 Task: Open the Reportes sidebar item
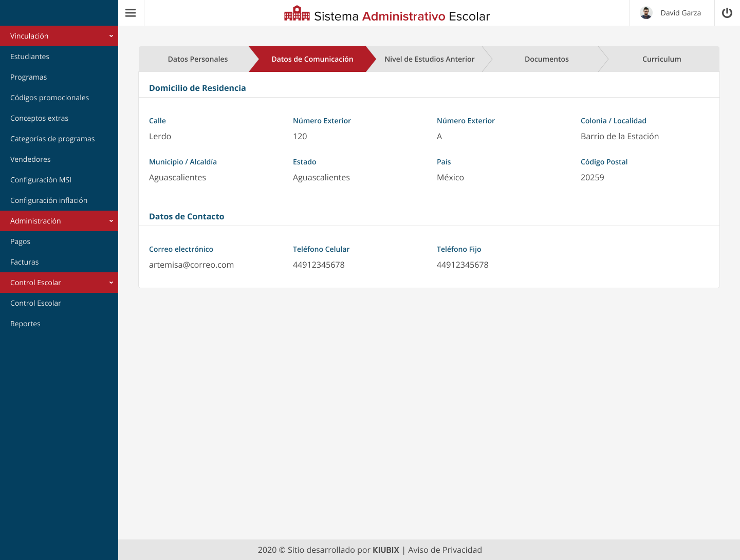point(25,324)
